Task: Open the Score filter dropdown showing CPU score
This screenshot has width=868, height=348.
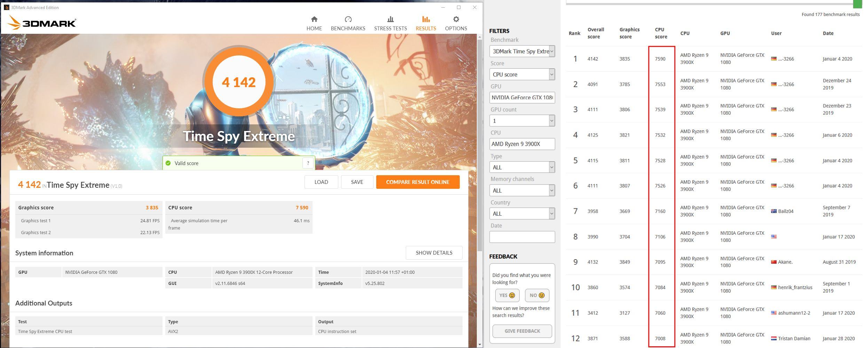Action: [x=522, y=75]
